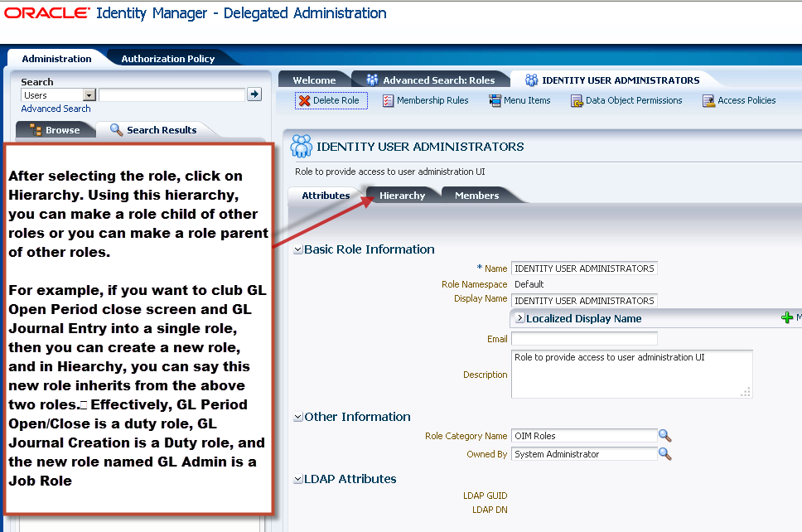The height and width of the screenshot is (532, 802).
Task: Click the Data Object Permissions icon
Action: (x=577, y=101)
